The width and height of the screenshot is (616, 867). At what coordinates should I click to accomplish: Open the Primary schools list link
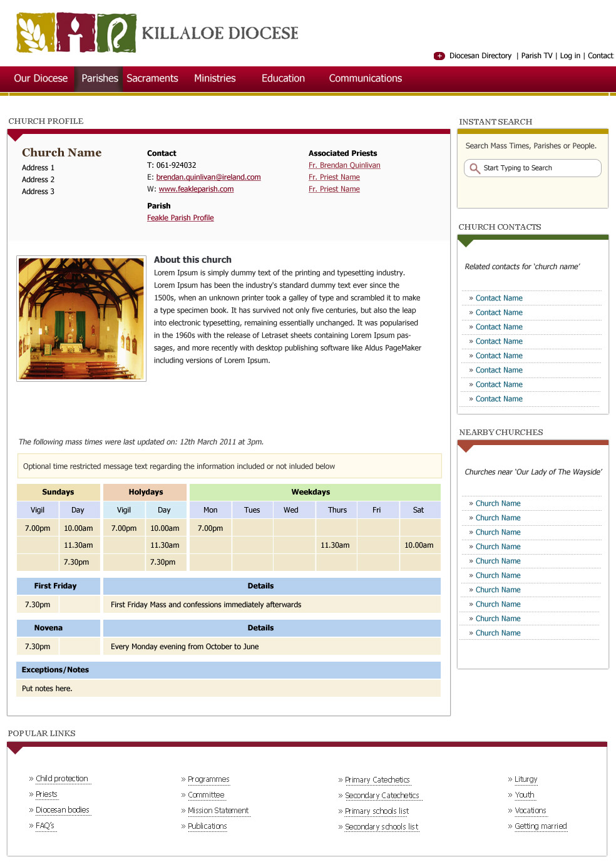click(x=376, y=811)
